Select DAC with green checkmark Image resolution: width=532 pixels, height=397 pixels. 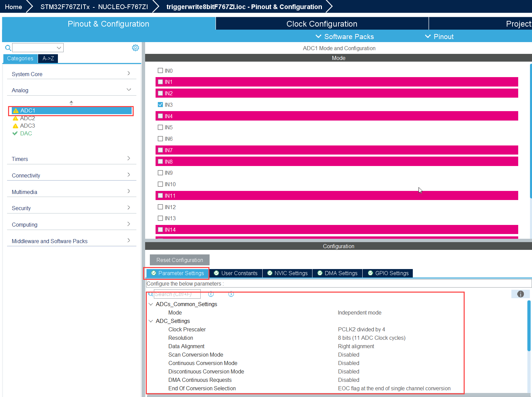(x=26, y=133)
